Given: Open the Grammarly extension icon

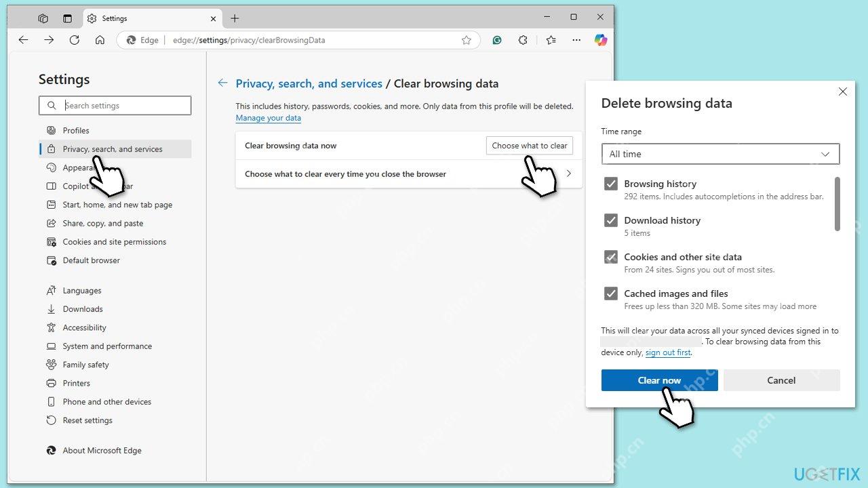Looking at the screenshot, I should (x=497, y=40).
